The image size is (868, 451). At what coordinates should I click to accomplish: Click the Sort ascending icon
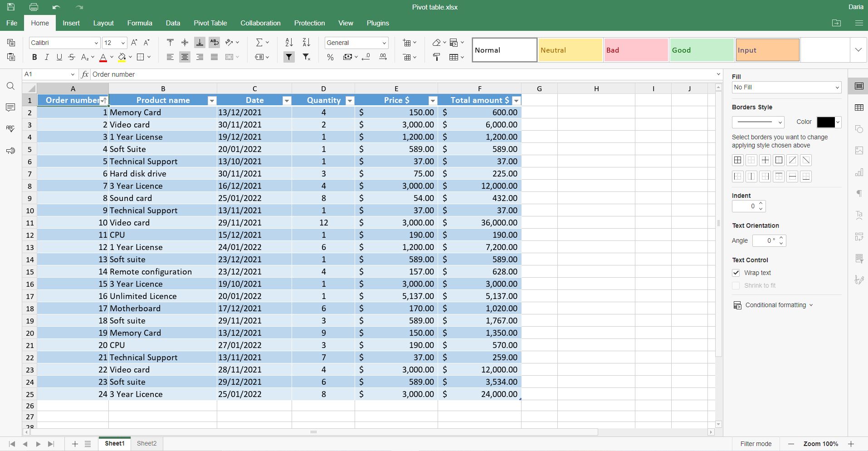289,43
